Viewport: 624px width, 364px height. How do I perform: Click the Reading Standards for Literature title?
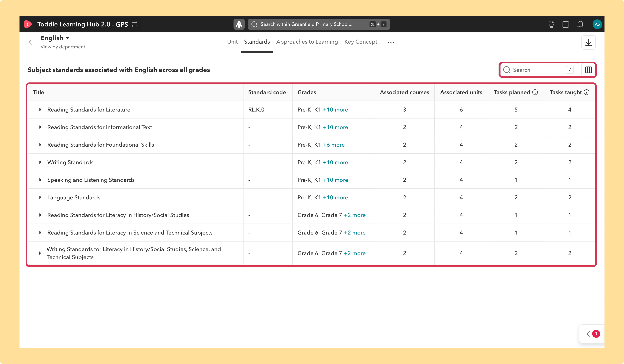click(89, 109)
